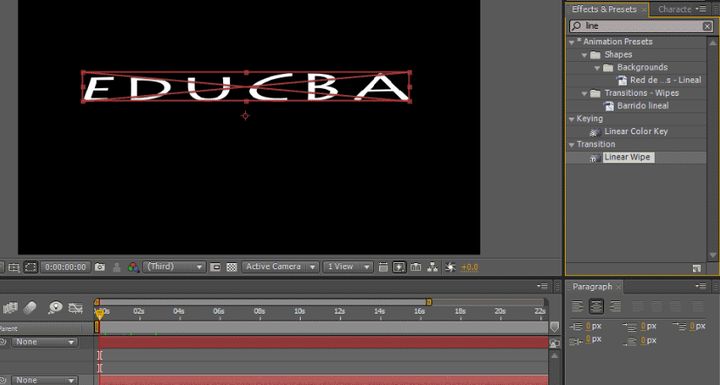Click the effects search field
Screen dimensions: 720x385
pos(641,26)
